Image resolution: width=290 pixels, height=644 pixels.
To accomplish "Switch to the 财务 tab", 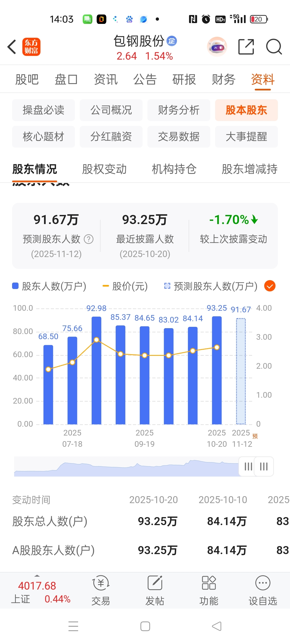I will [223, 79].
